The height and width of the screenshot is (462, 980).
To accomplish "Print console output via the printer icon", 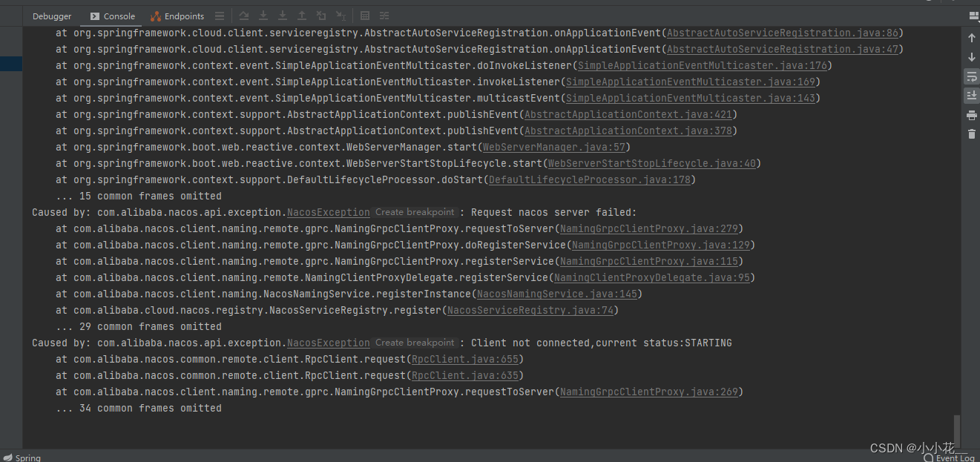I will click(x=972, y=115).
